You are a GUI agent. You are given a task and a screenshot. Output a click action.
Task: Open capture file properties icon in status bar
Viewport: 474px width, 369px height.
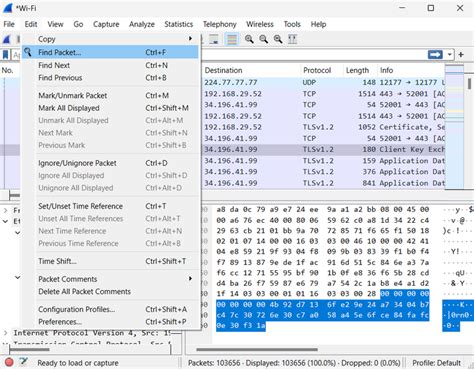click(x=23, y=361)
